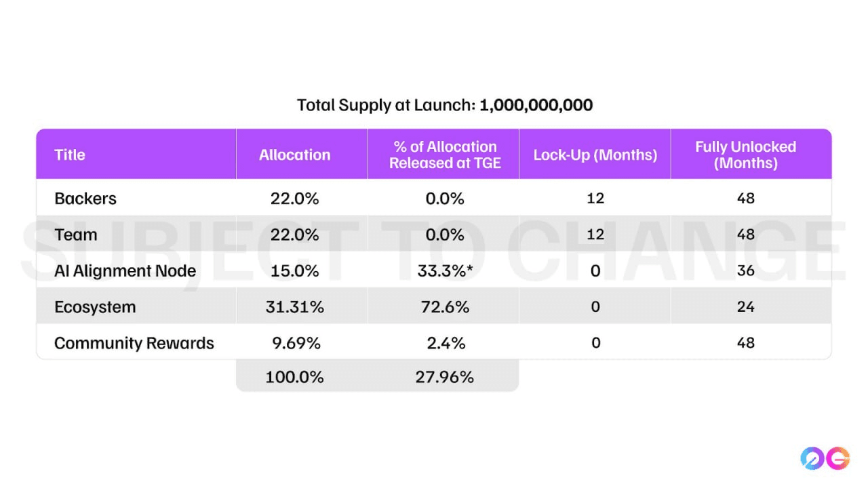Select the 100.0% total allocation cell
Screen dimensions: 868x488
coord(294,377)
